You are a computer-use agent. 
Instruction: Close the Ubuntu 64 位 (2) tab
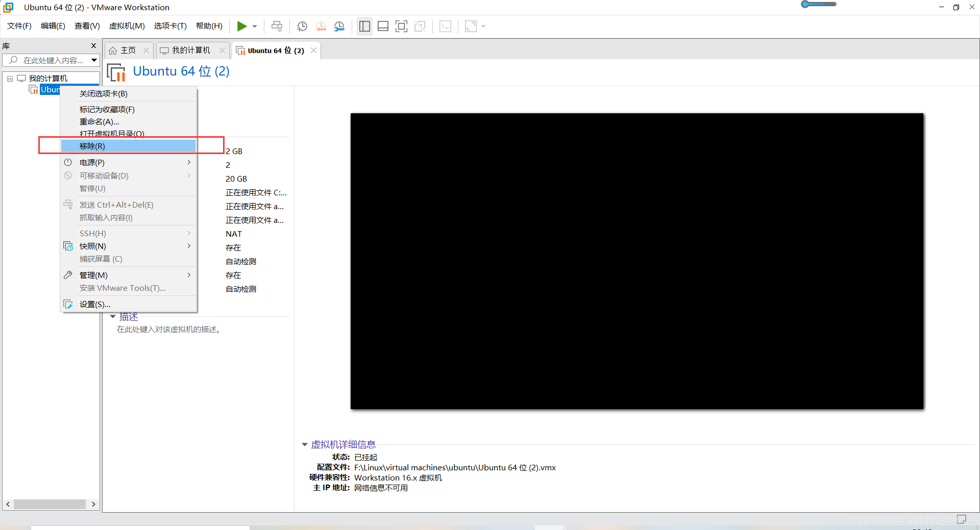(314, 50)
